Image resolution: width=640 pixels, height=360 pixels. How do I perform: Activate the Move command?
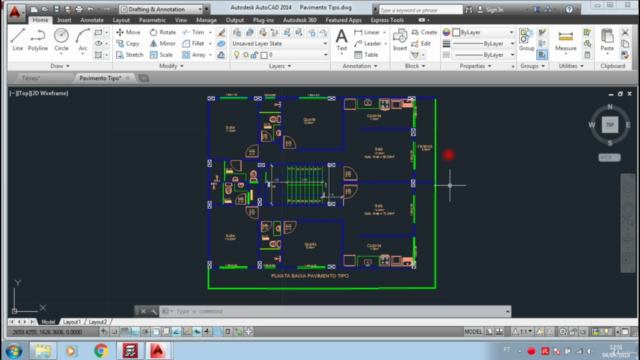128,32
